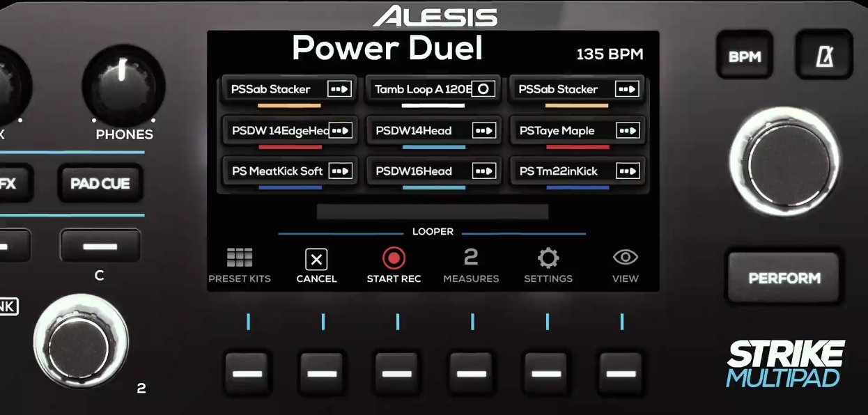The image size is (868, 415).
Task: Cancel the looper with the X icon
Action: [x=316, y=260]
